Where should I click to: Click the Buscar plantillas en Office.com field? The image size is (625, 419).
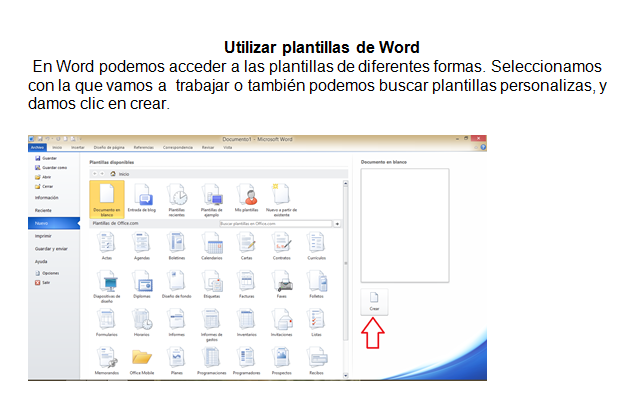(275, 224)
